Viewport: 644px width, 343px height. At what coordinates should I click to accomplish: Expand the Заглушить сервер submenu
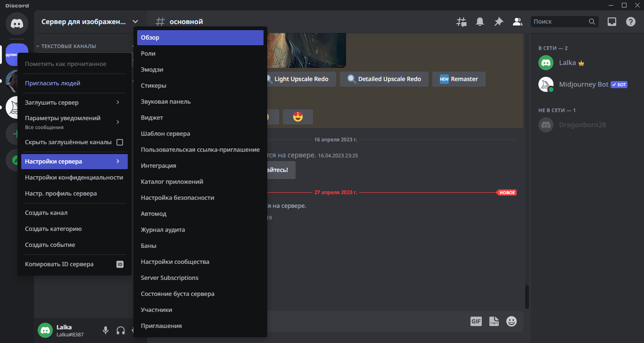pyautogui.click(x=74, y=102)
